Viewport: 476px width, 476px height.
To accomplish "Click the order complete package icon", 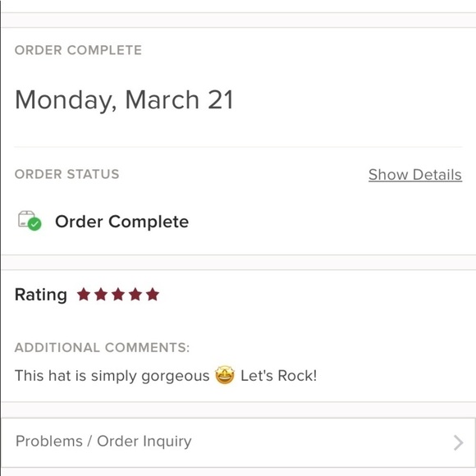I will click(30, 221).
